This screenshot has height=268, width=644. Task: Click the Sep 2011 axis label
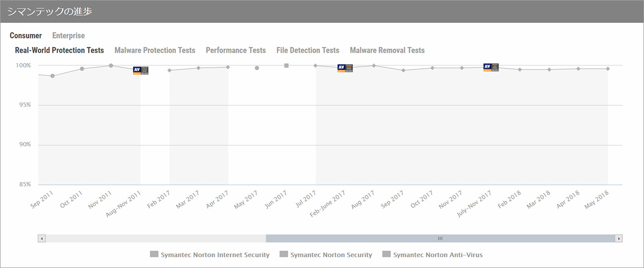point(42,200)
